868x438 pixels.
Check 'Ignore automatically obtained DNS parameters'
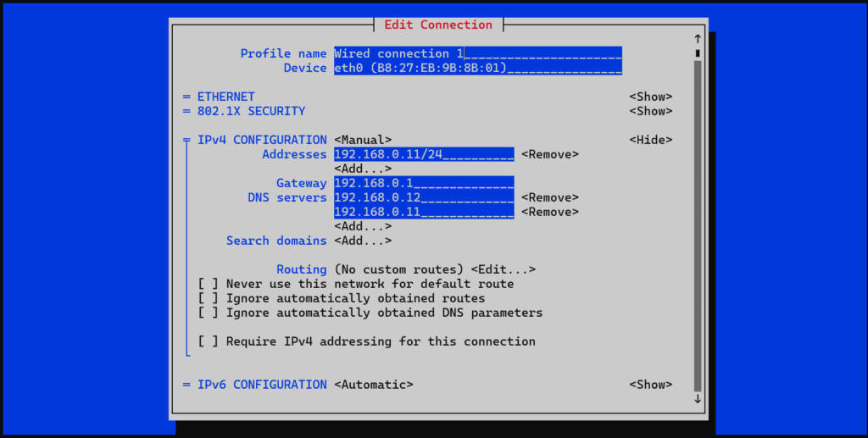tap(209, 313)
